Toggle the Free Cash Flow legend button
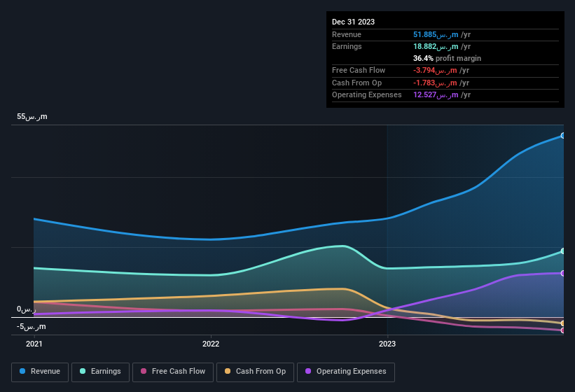The image size is (575, 392). click(x=173, y=372)
